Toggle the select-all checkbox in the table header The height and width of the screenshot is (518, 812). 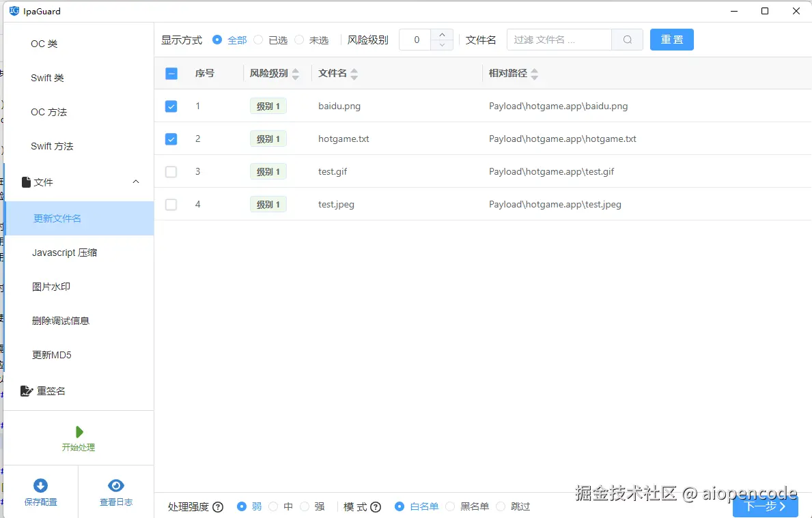[171, 73]
